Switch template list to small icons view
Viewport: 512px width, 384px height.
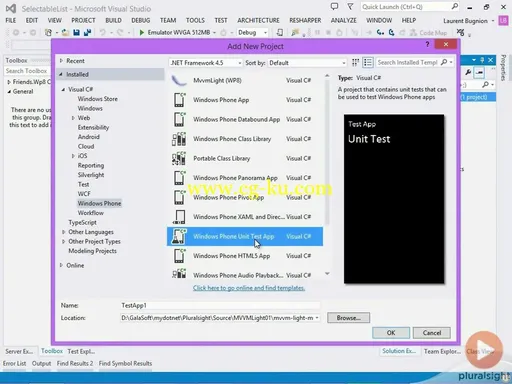[355, 62]
